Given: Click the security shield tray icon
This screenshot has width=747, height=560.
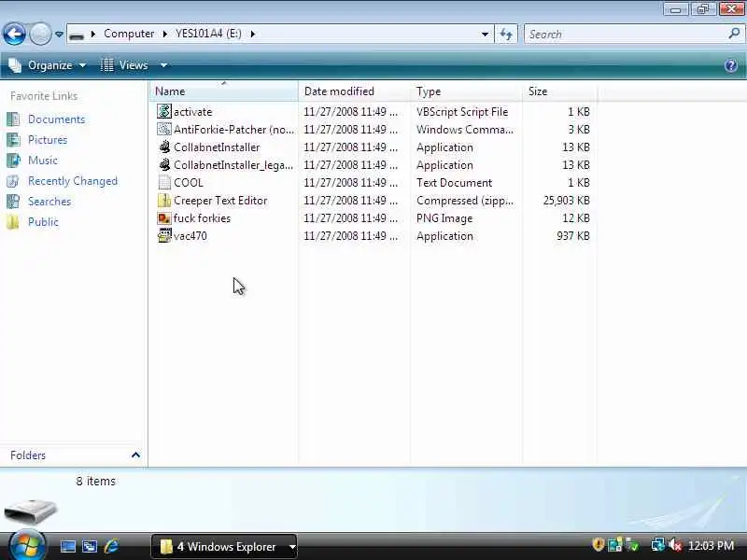Looking at the screenshot, I should pyautogui.click(x=598, y=545).
